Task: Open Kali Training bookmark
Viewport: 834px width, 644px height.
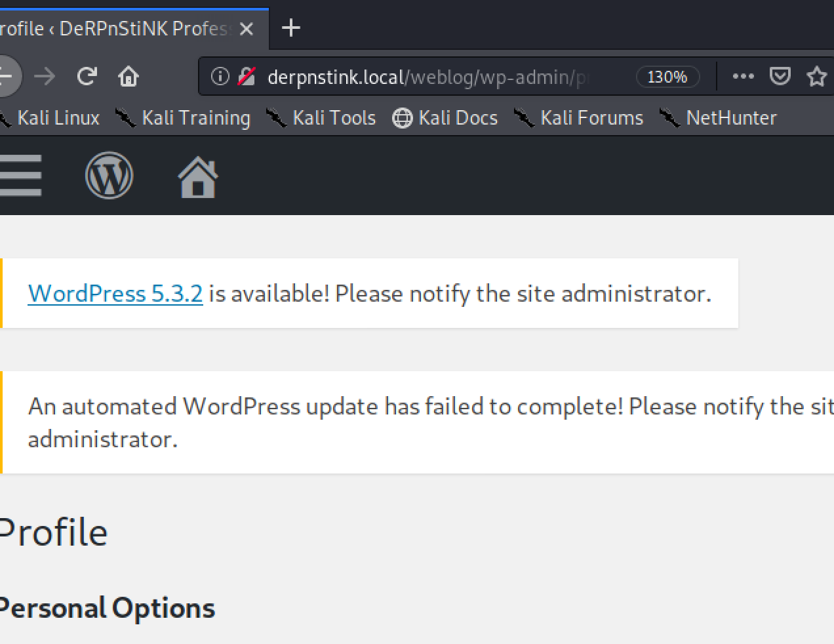Action: pyautogui.click(x=184, y=118)
